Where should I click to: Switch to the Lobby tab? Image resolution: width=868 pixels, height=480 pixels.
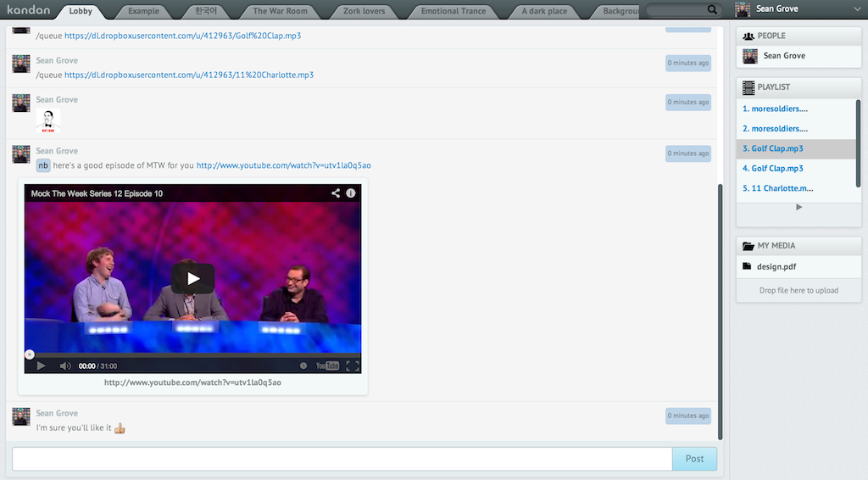(81, 11)
